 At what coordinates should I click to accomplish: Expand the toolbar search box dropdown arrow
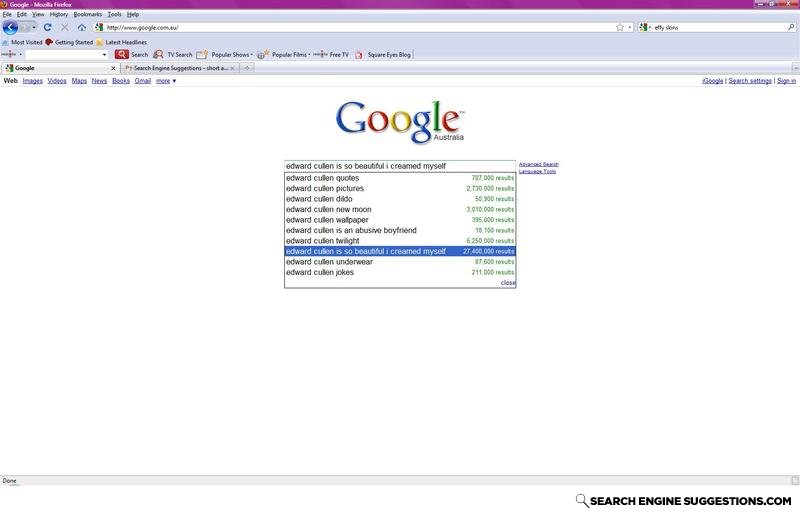[105, 55]
